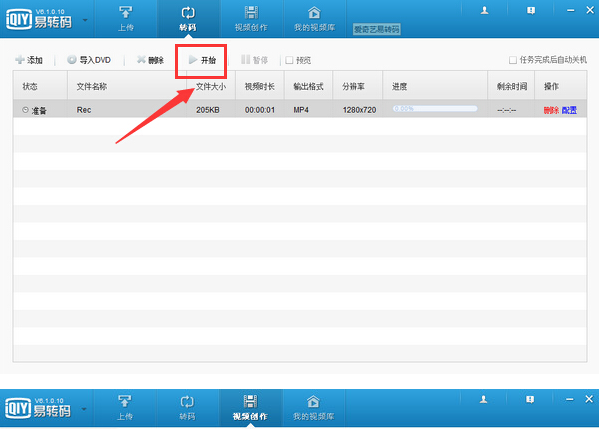Expand the dropdown arrow beside top window logo
This screenshot has height=429, width=600.
pos(85,20)
